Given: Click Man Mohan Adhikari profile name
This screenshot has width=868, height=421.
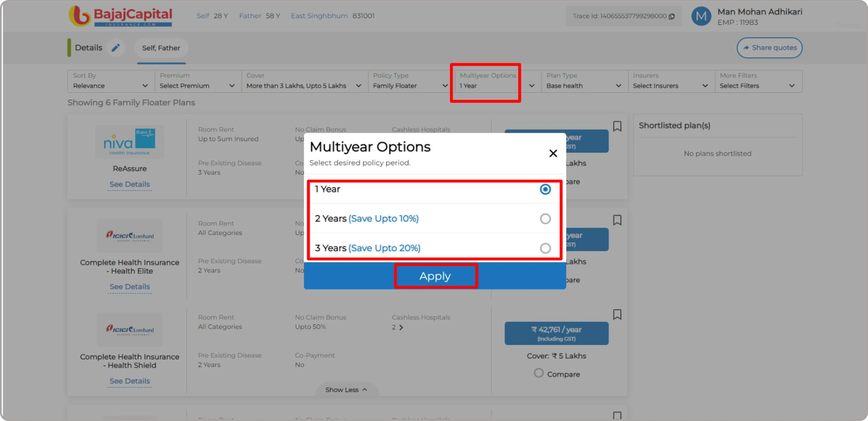Looking at the screenshot, I should (759, 11).
